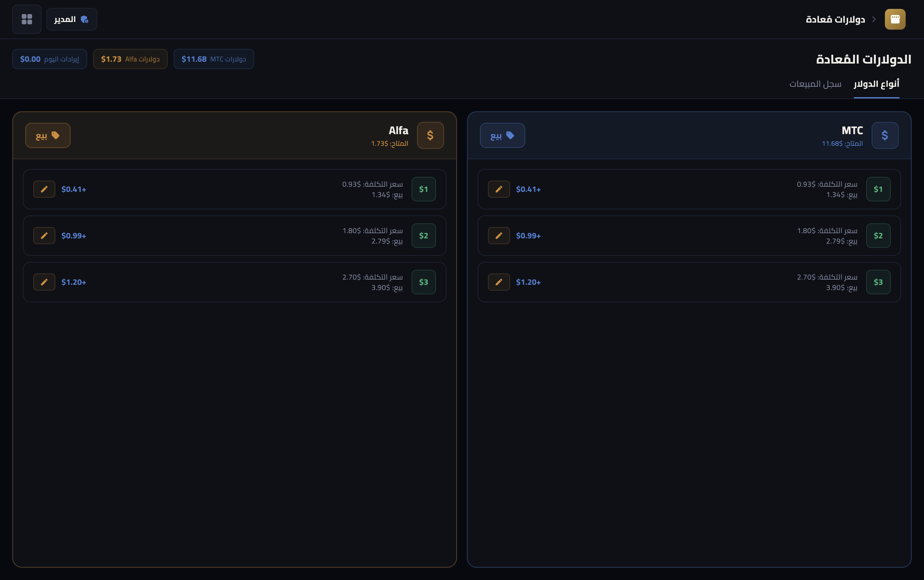The image size is (924, 580).
Task: Click the grid apps icon in the top-left corner
Action: pos(27,19)
